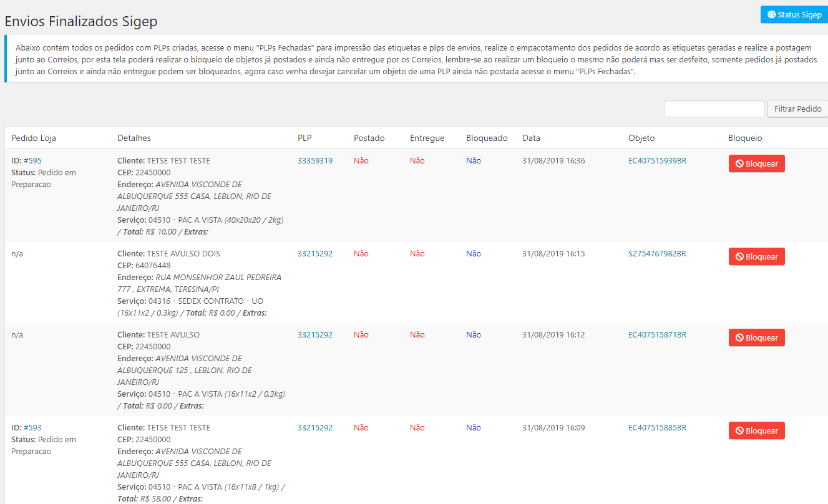Open order ID #595 link
This screenshot has width=828, height=504.
tap(32, 160)
